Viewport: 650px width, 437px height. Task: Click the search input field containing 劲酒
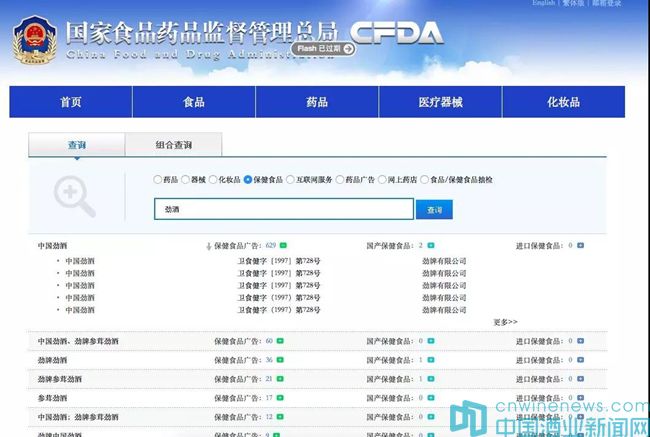(x=282, y=209)
